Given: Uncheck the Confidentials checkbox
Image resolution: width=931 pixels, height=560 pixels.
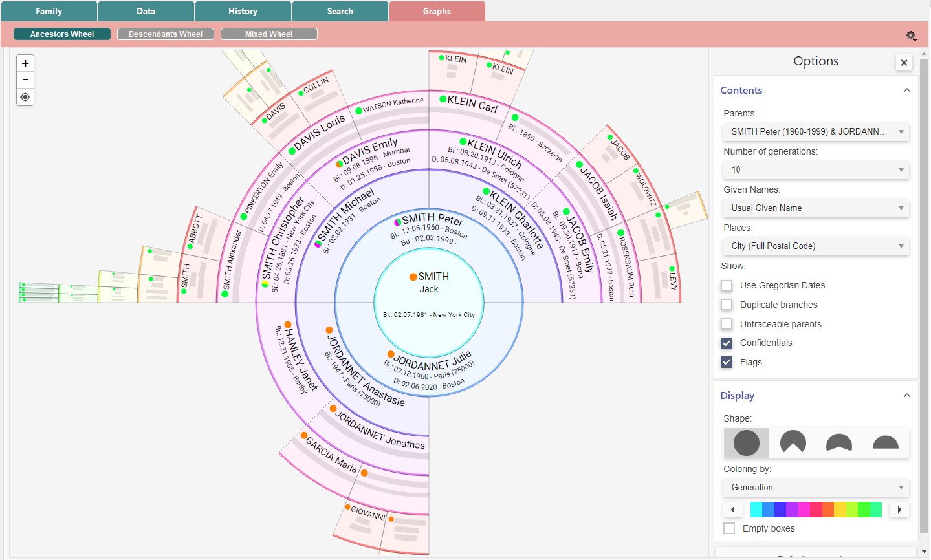Looking at the screenshot, I should click(x=727, y=343).
